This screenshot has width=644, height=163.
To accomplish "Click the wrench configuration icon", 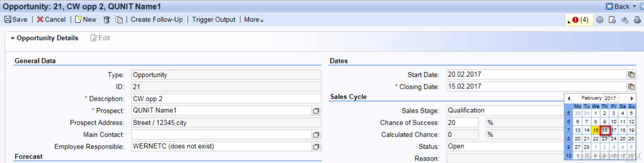I will coord(625,20).
